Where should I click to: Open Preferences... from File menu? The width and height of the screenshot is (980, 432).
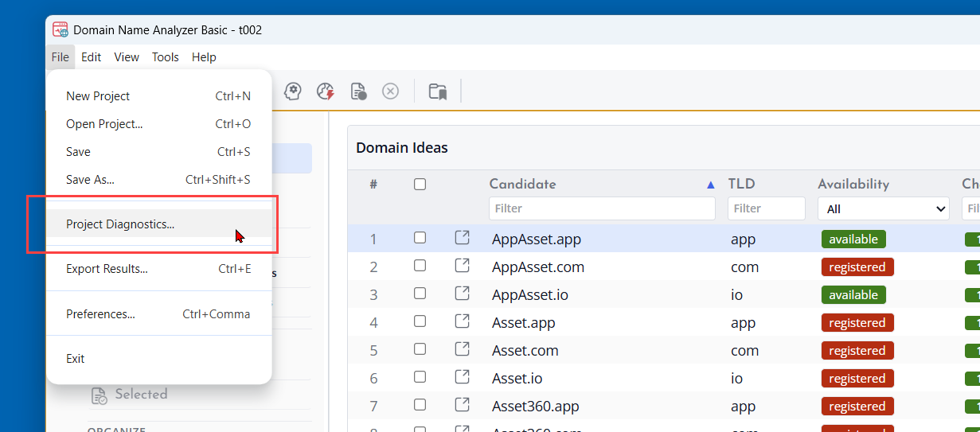(x=159, y=314)
